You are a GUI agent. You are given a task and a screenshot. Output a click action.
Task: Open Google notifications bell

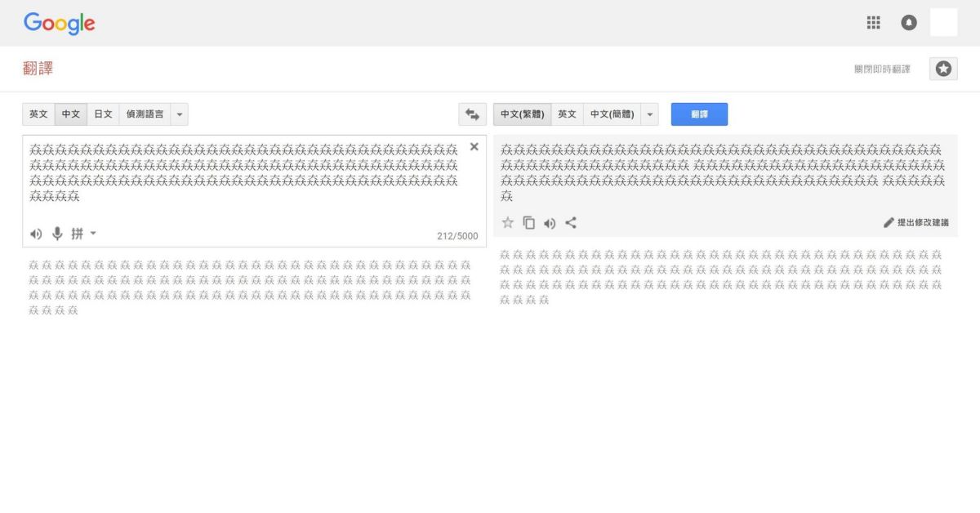909,22
